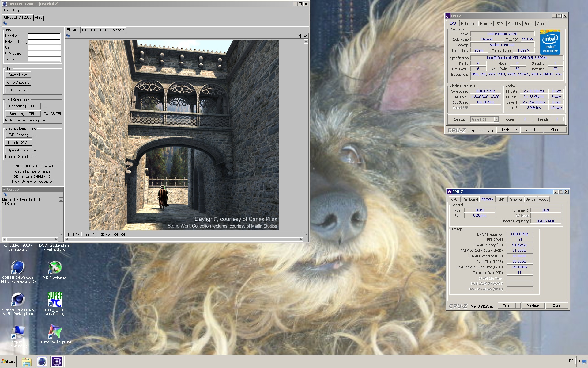Open SPD tab in upper CPU-Z window
The width and height of the screenshot is (588, 368).
(500, 24)
